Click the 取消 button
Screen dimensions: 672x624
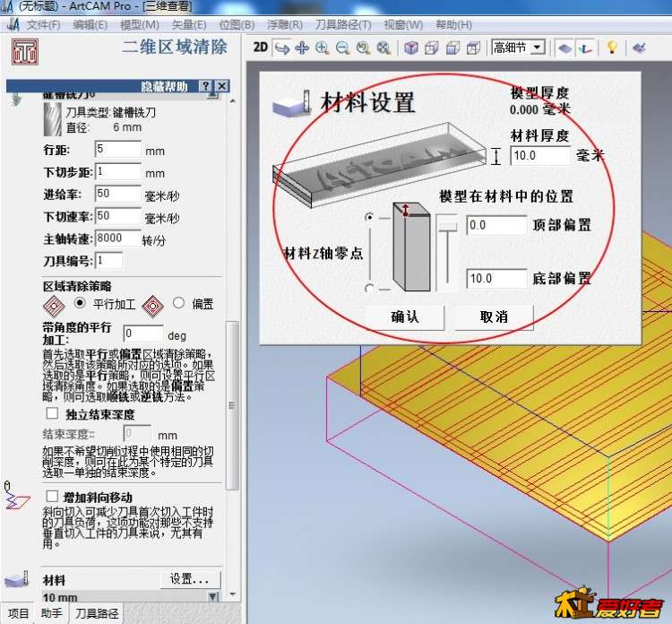pyautogui.click(x=494, y=317)
